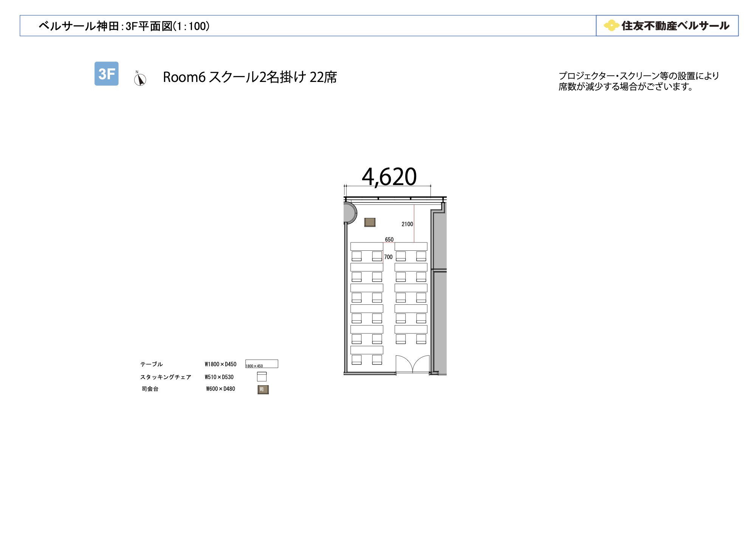Click the 司会台 legend label
This screenshot has height=534, width=756.
pos(150,389)
